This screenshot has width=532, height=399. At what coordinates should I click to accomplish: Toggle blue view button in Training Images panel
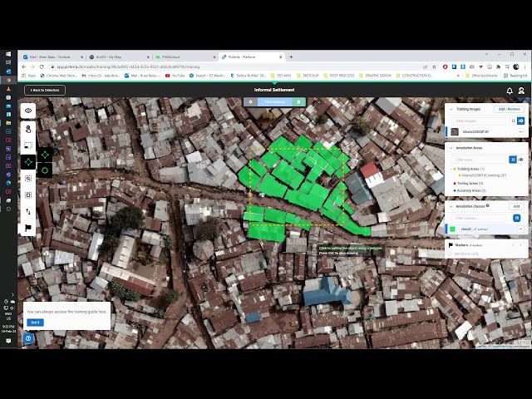(x=521, y=121)
